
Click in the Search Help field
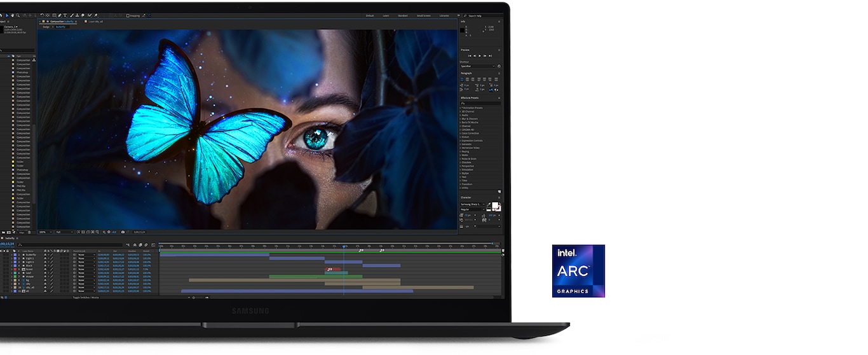(x=482, y=15)
